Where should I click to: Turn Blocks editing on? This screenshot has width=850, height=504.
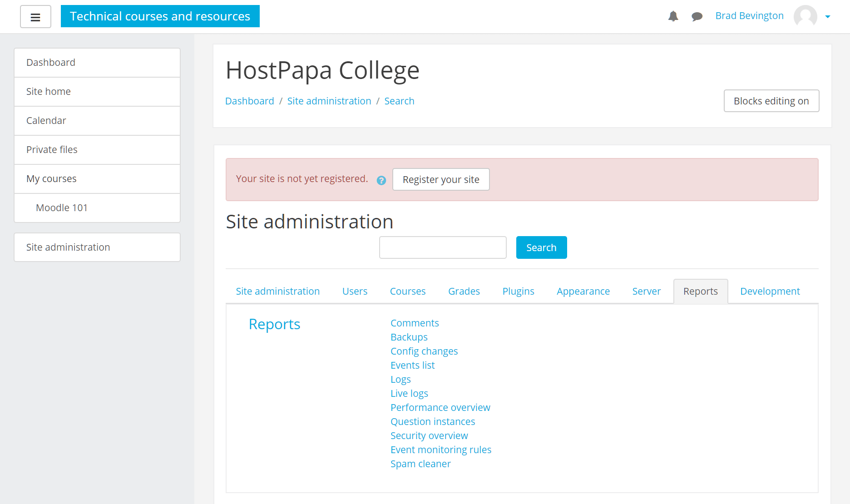(x=771, y=101)
